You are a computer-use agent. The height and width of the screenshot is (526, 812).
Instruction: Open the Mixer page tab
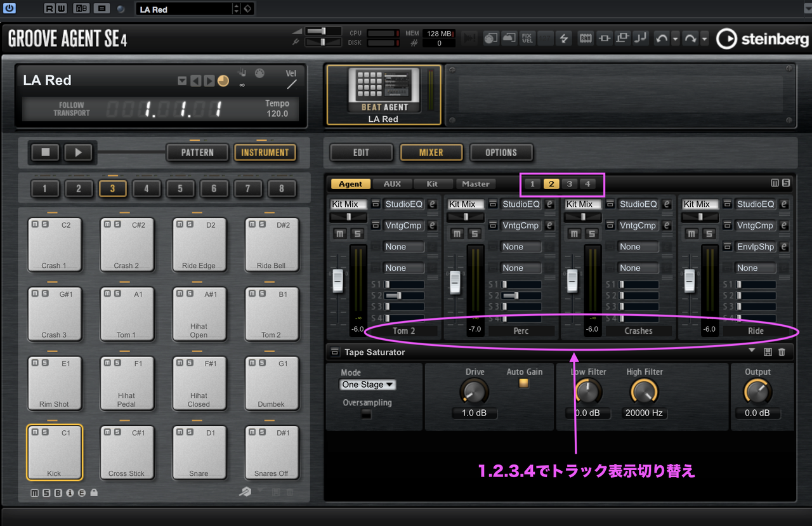tap(431, 152)
